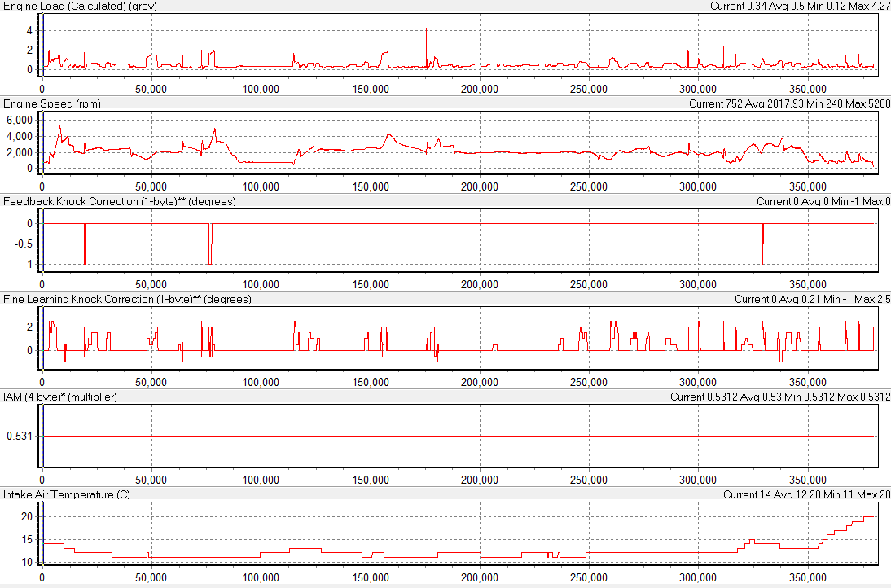Click the 200,000 x-axis label under Intake Air Temperature

(x=480, y=577)
